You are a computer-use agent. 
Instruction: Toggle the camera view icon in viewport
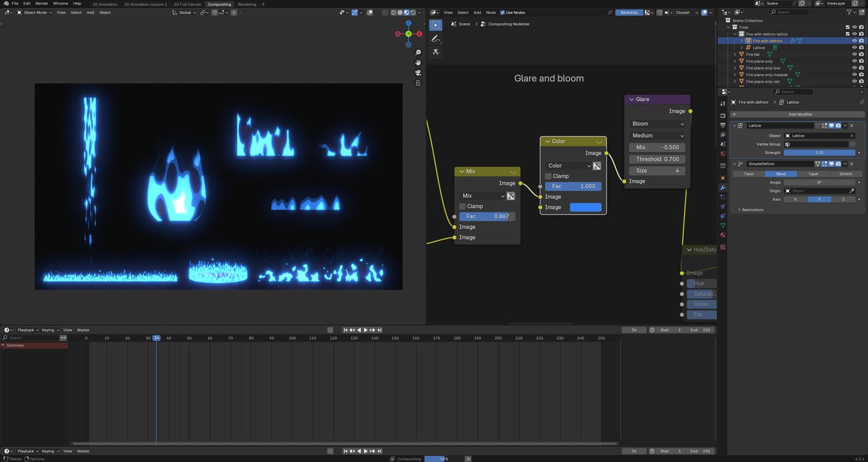click(x=418, y=73)
